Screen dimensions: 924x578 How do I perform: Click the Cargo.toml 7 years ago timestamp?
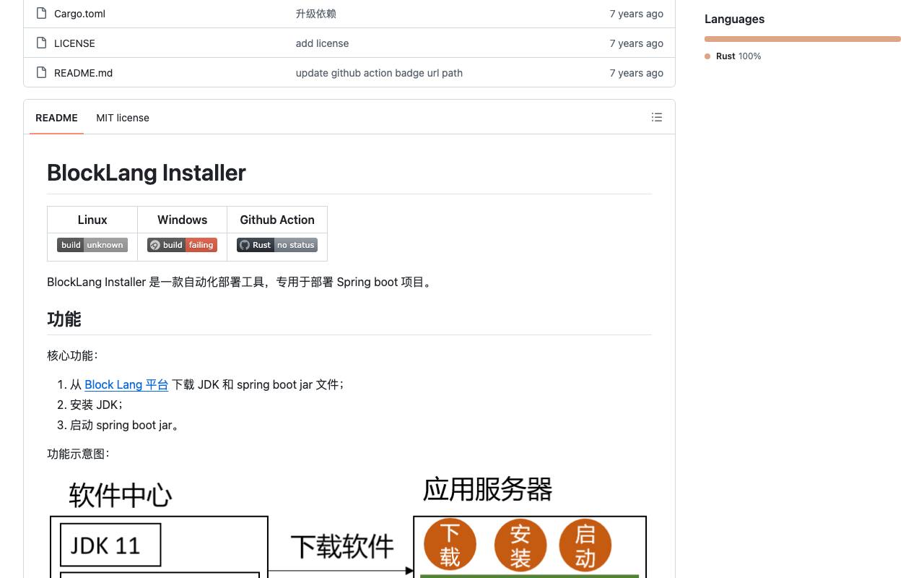[x=636, y=14]
